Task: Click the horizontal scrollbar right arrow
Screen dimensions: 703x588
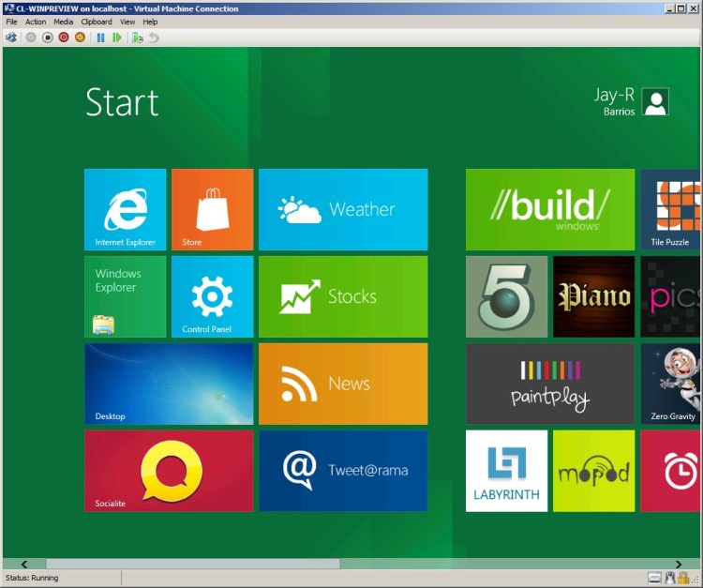Action: click(679, 564)
